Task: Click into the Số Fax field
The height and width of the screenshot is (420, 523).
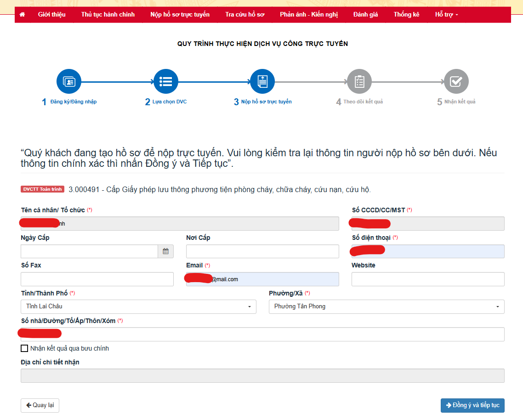Action: [97, 279]
